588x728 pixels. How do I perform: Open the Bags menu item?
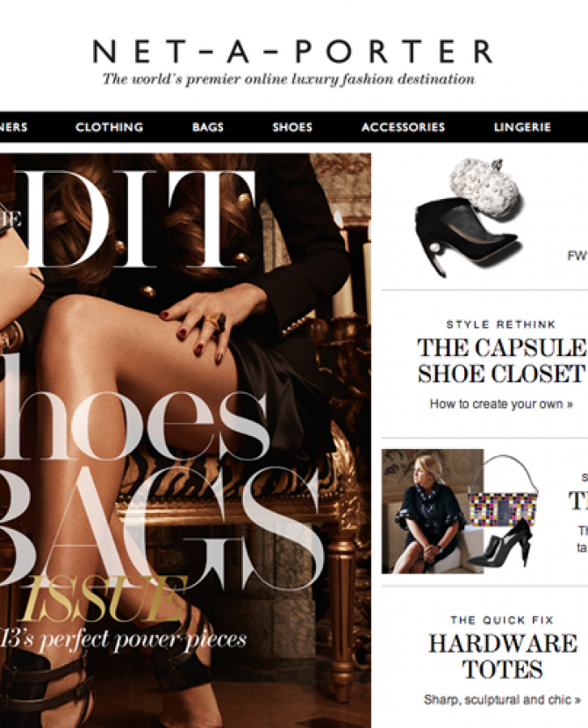(208, 127)
